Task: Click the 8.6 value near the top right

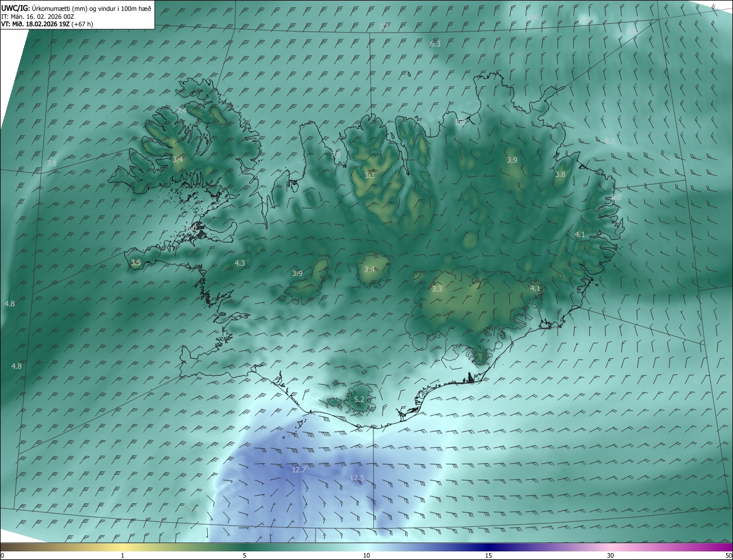Action: (533, 19)
